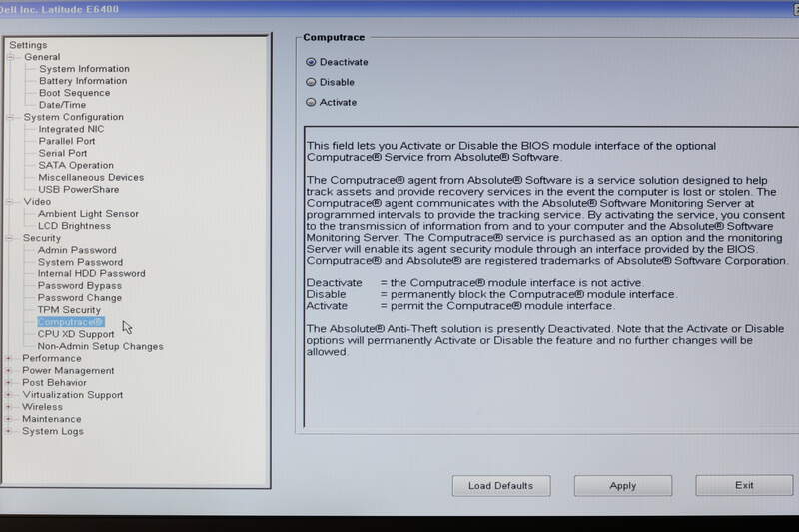The height and width of the screenshot is (532, 799).
Task: Select the Post Behavior label
Action: [54, 383]
